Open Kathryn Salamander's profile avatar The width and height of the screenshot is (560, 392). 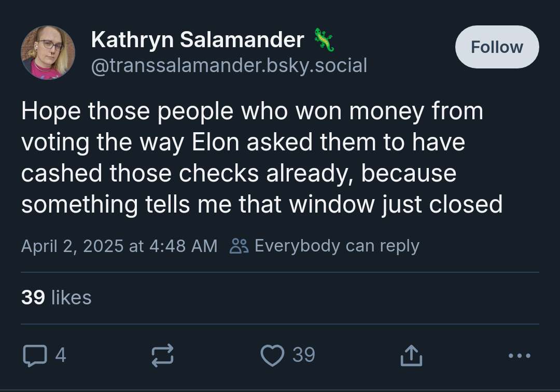[x=48, y=52]
